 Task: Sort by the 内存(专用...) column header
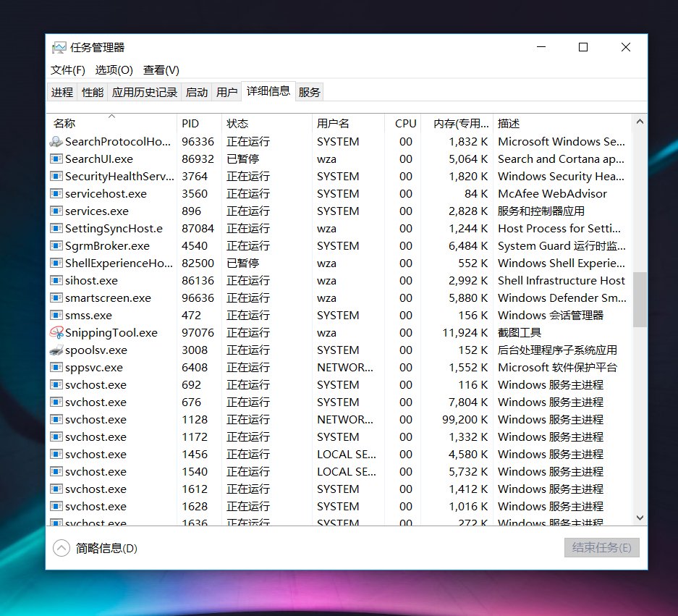[x=457, y=123]
